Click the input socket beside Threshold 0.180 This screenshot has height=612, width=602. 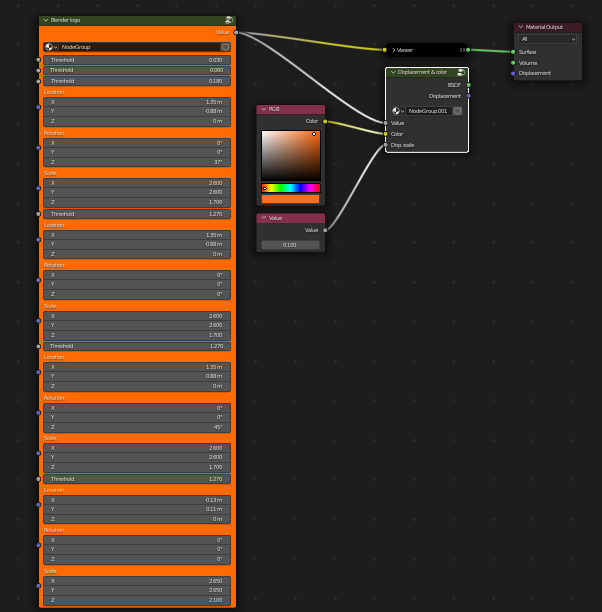[x=38, y=81]
